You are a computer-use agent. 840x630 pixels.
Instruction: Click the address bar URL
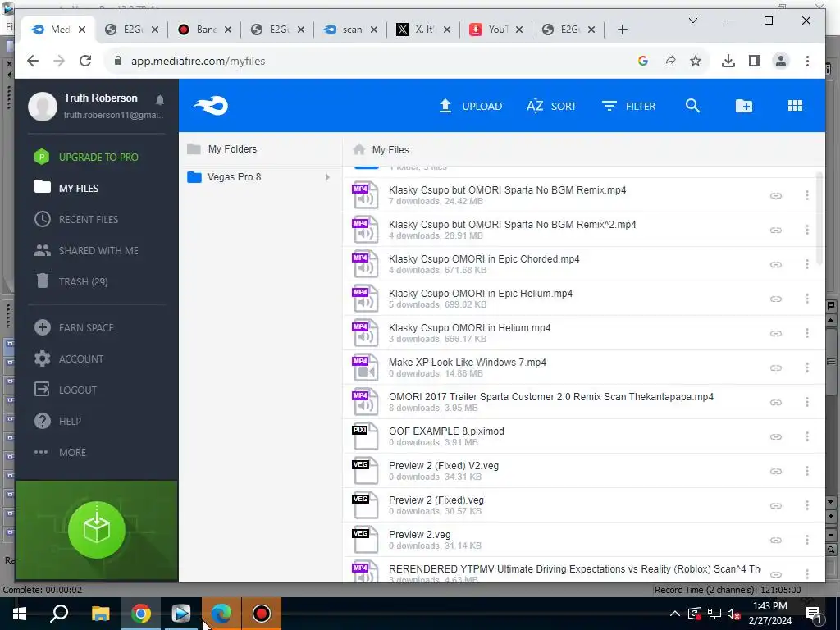pos(199,61)
